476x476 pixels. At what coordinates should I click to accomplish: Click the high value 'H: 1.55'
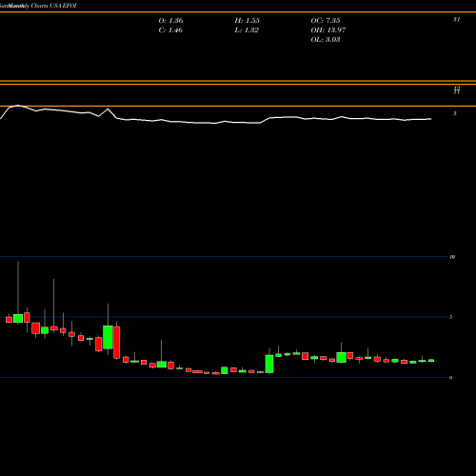pyautogui.click(x=248, y=21)
